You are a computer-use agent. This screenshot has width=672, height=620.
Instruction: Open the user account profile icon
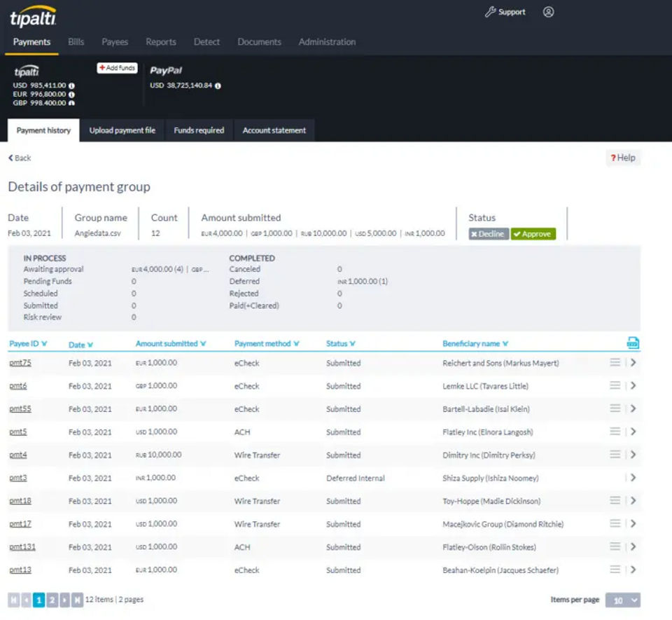tap(548, 12)
